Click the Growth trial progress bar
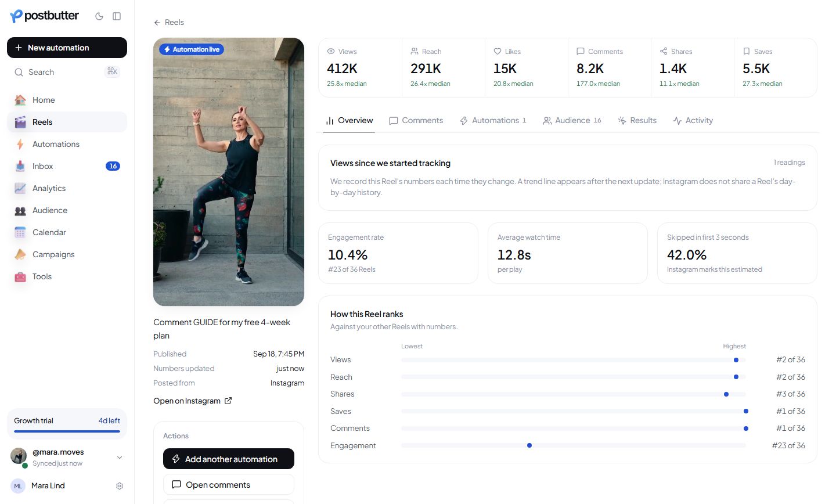Image resolution: width=836 pixels, height=504 pixels. (67, 431)
